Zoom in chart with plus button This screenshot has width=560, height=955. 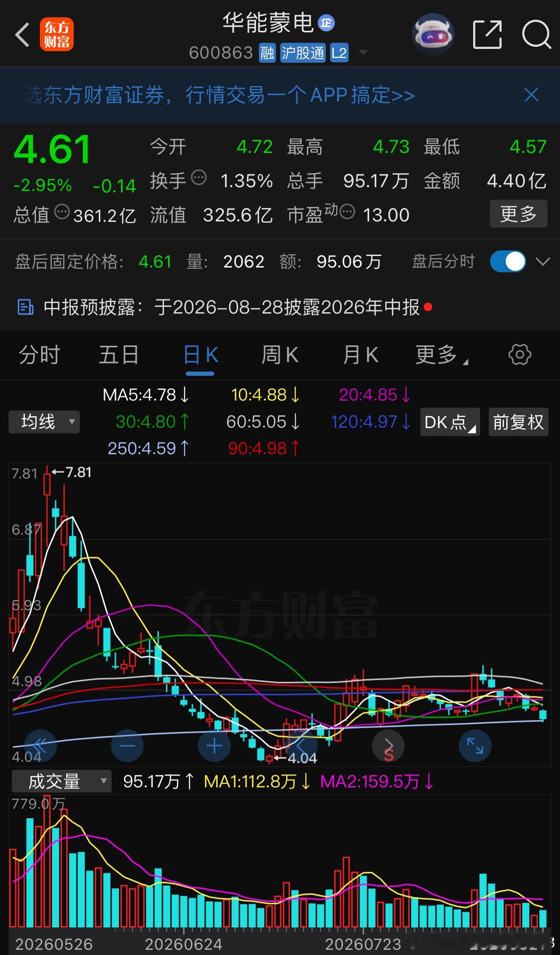coord(214,745)
